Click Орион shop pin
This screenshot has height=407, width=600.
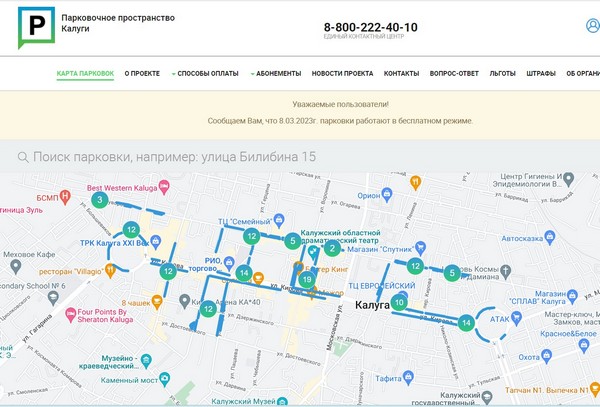[387, 195]
